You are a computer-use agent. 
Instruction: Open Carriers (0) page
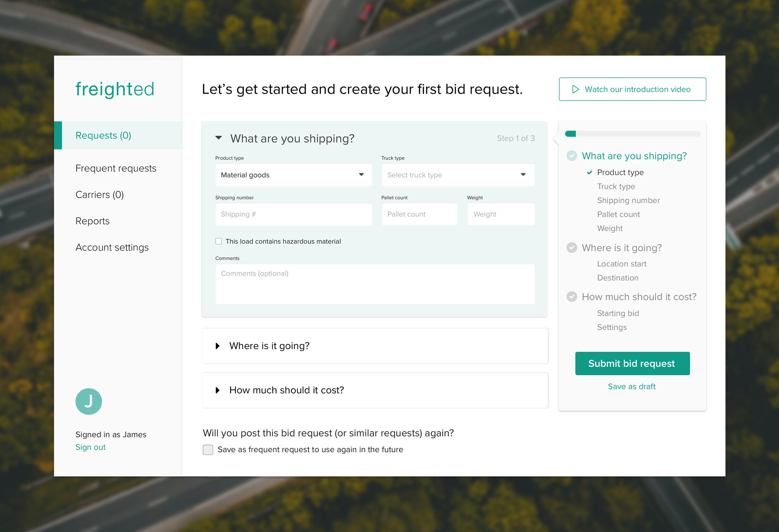(99, 195)
